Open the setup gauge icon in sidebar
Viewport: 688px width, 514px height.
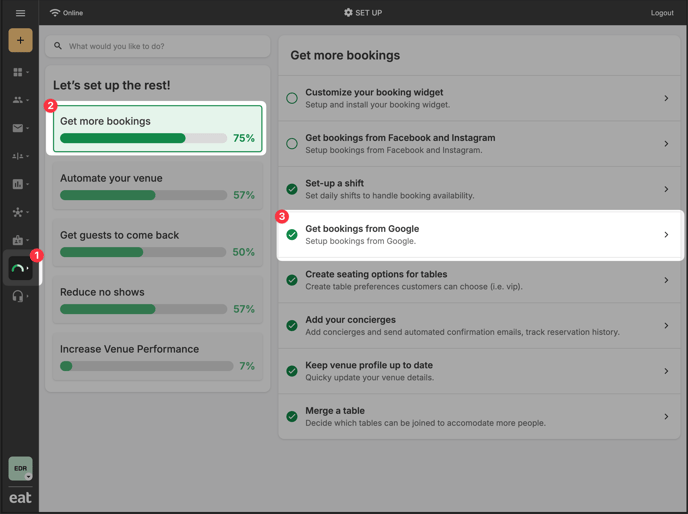point(20,268)
